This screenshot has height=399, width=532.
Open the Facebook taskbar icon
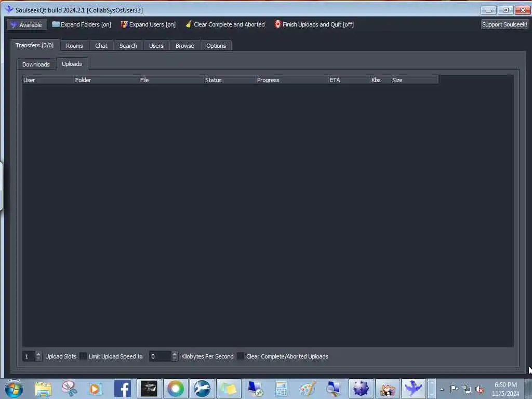[123, 389]
